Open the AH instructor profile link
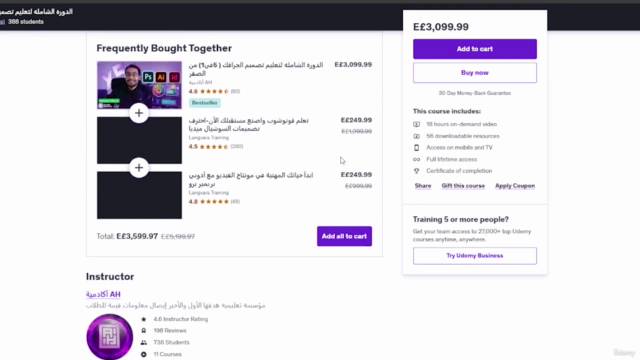 (103, 294)
